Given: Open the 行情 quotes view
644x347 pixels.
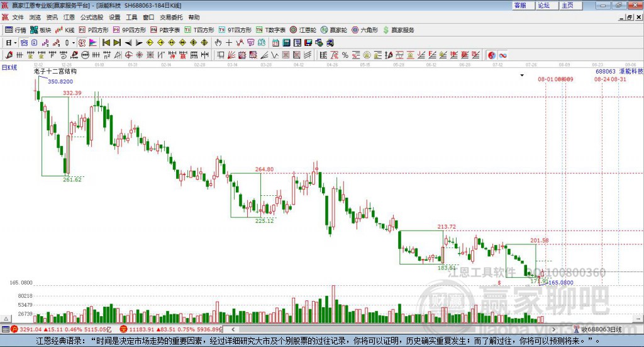Looking at the screenshot, I should pos(16,30).
